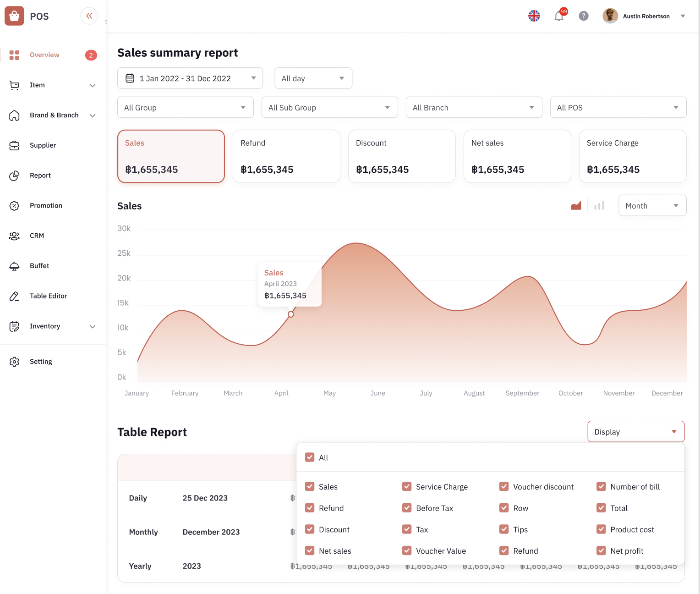700x594 pixels.
Task: Expand the Inventory submenu chevron
Action: click(x=93, y=326)
